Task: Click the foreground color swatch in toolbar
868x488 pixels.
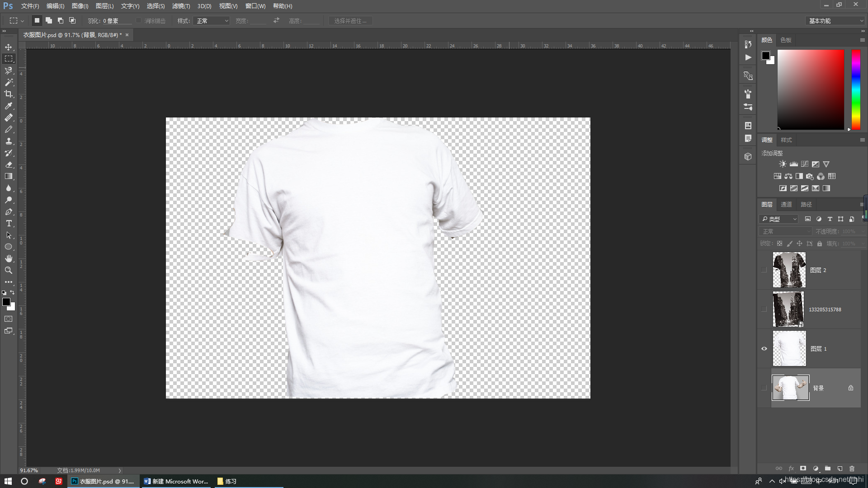Action: click(6, 302)
